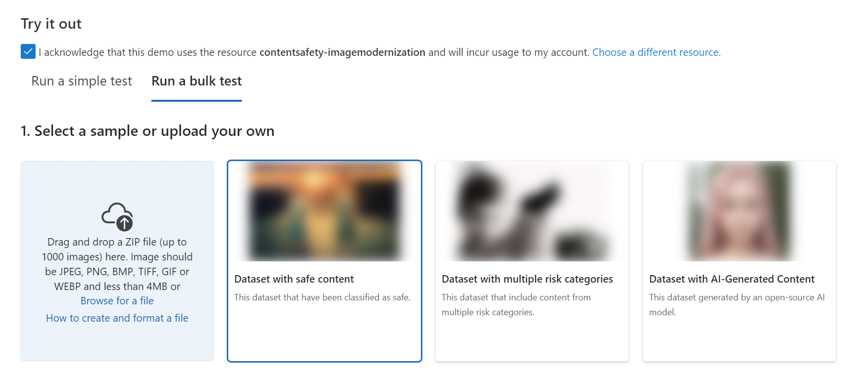
Task: Click the ZIP file drag and drop area text
Action: 117,264
